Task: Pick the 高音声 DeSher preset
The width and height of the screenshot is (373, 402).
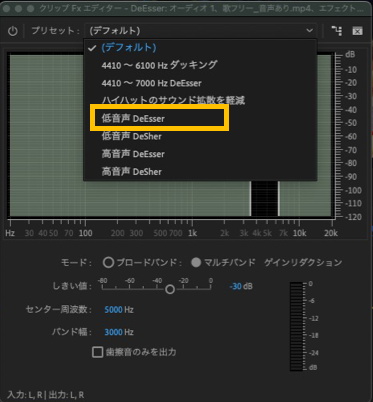Action: click(132, 172)
